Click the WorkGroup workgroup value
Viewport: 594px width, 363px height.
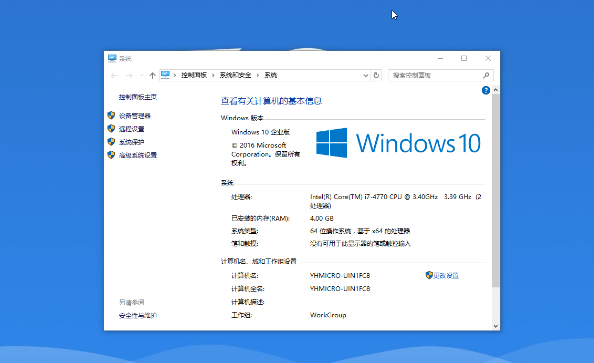pyautogui.click(x=328, y=315)
